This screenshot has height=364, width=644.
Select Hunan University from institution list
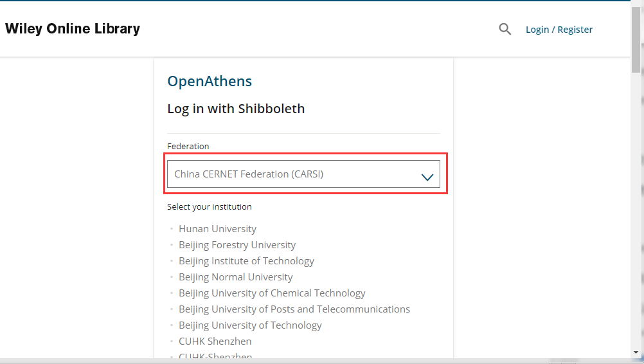217,229
